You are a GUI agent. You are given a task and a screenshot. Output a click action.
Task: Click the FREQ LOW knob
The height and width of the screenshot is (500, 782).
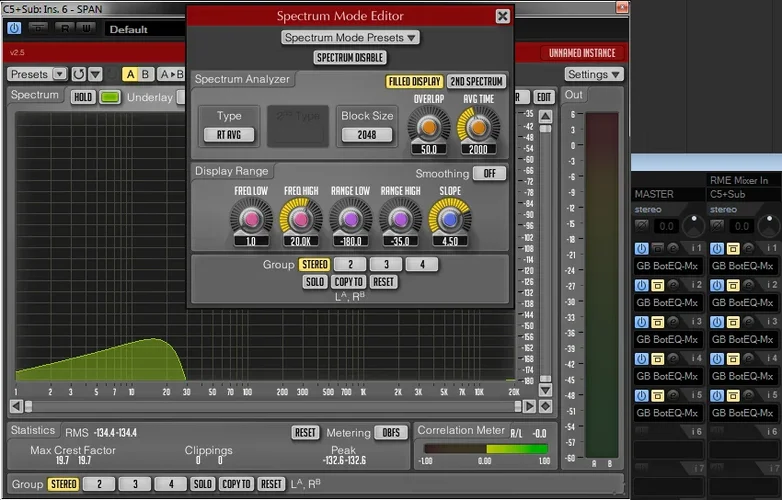(x=251, y=219)
